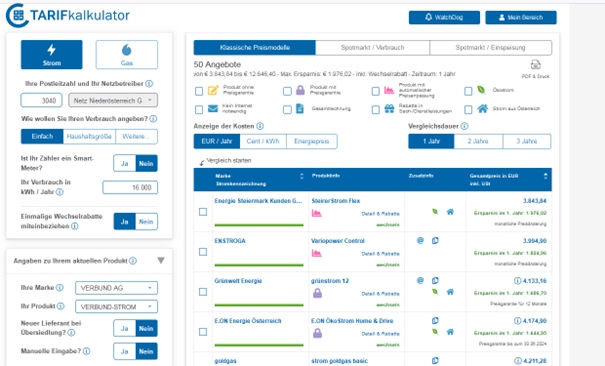The height and width of the screenshot is (366, 605).
Task: Click info icon beside Ihr Produkt
Action: (x=61, y=306)
